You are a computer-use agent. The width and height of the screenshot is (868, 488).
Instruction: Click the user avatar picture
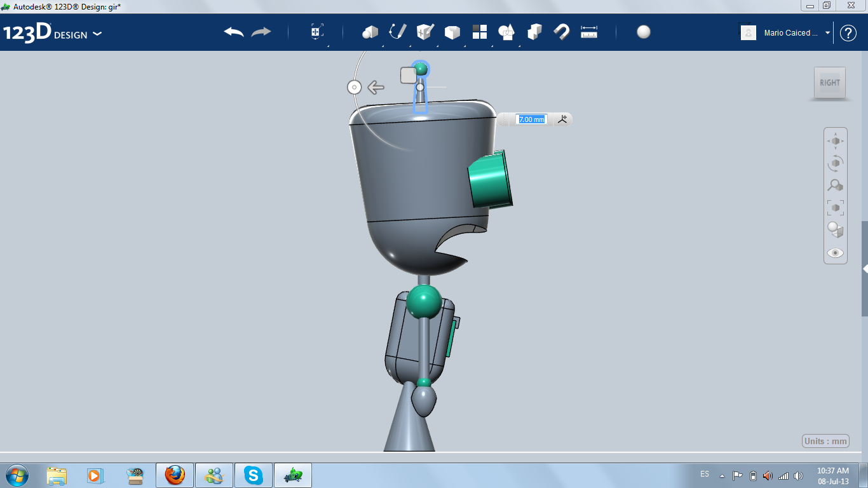(749, 32)
